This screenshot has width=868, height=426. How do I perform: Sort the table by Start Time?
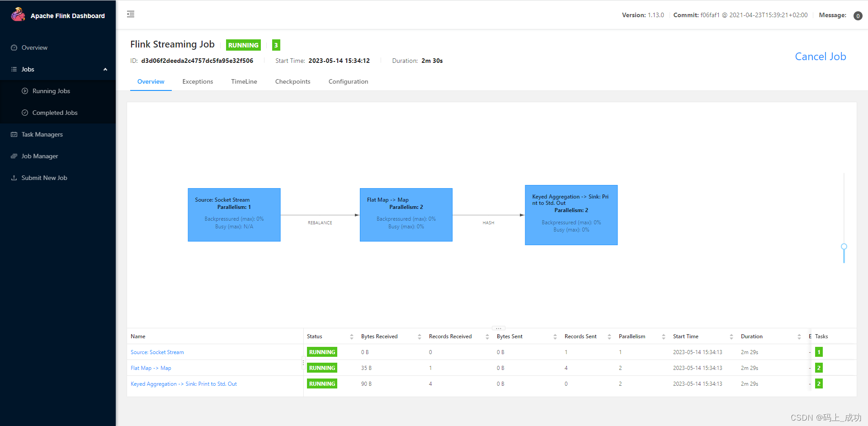tap(731, 336)
